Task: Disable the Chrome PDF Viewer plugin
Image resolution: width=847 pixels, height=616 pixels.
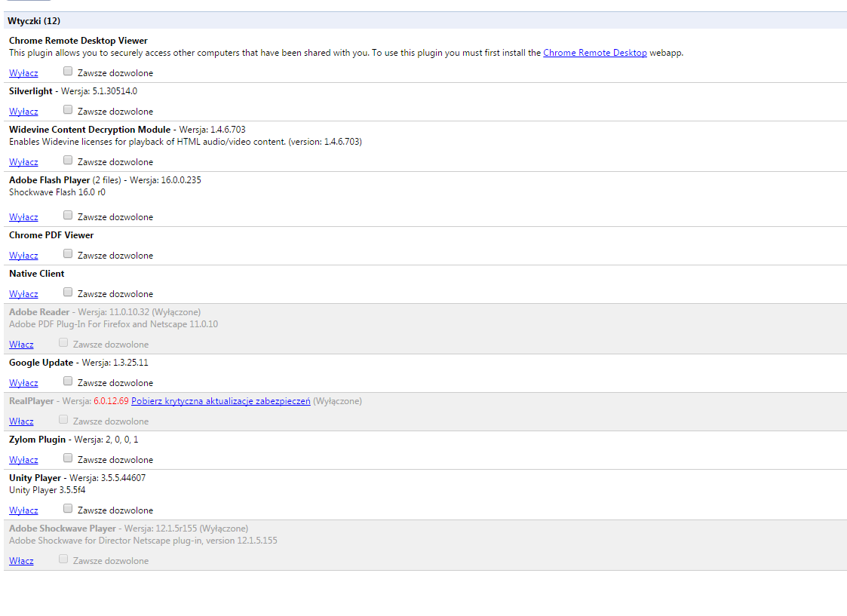Action: point(23,256)
